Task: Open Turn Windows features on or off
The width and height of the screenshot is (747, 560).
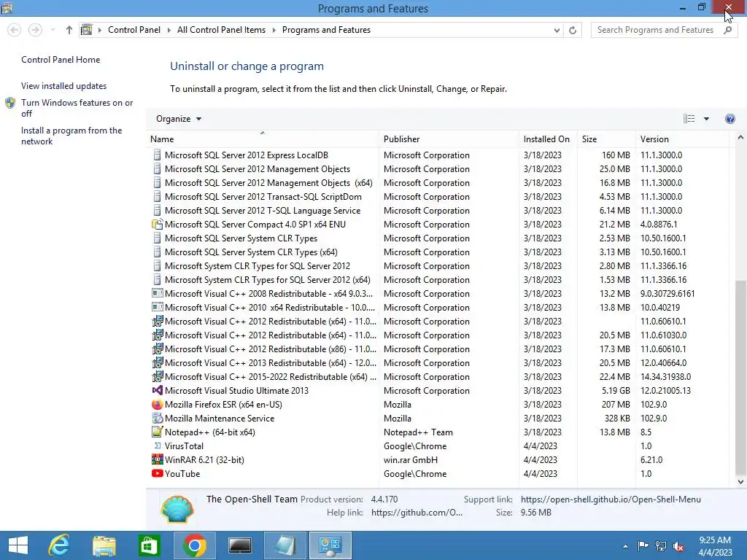Action: pos(77,108)
